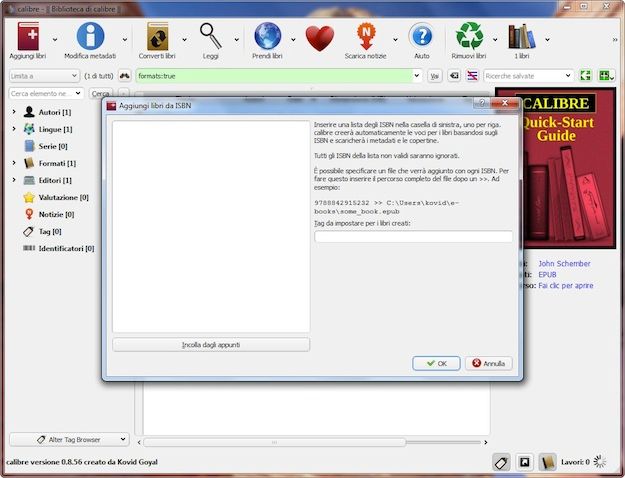Expand the Lingue tree node
625x478 pixels.
14,129
